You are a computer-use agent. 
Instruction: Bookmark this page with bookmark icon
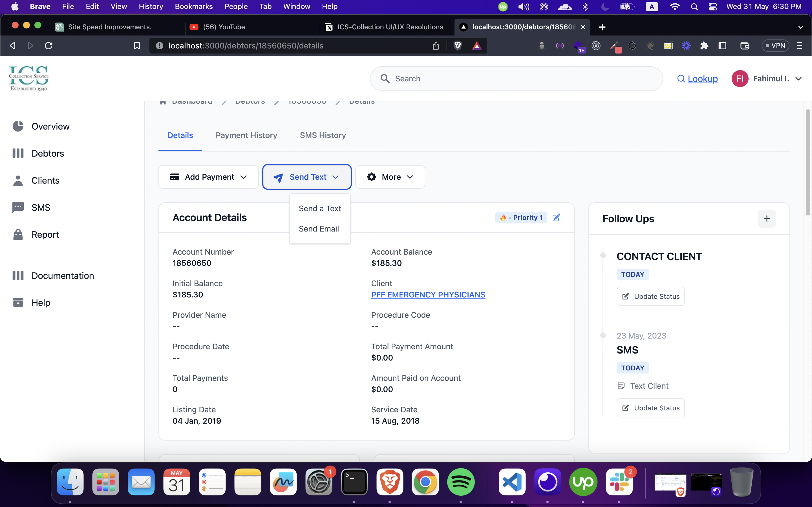137,46
